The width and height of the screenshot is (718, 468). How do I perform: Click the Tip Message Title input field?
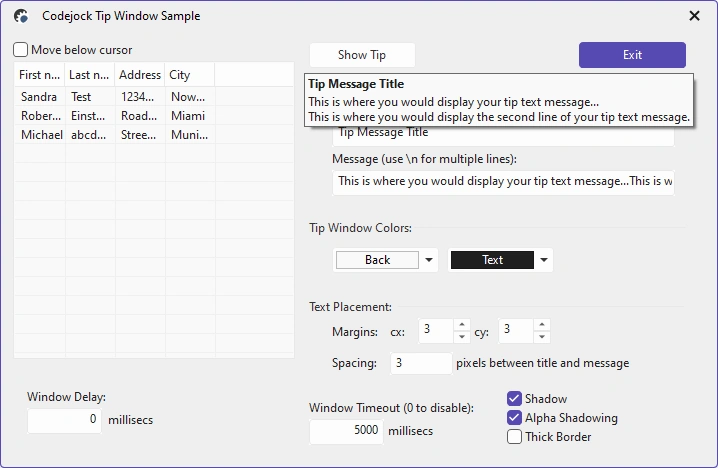coord(503,136)
